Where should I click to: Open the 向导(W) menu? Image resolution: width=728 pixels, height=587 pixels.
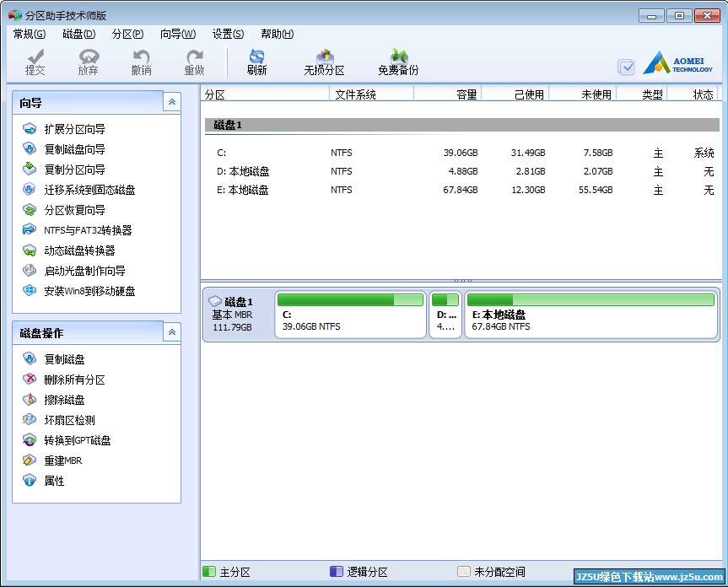[178, 34]
